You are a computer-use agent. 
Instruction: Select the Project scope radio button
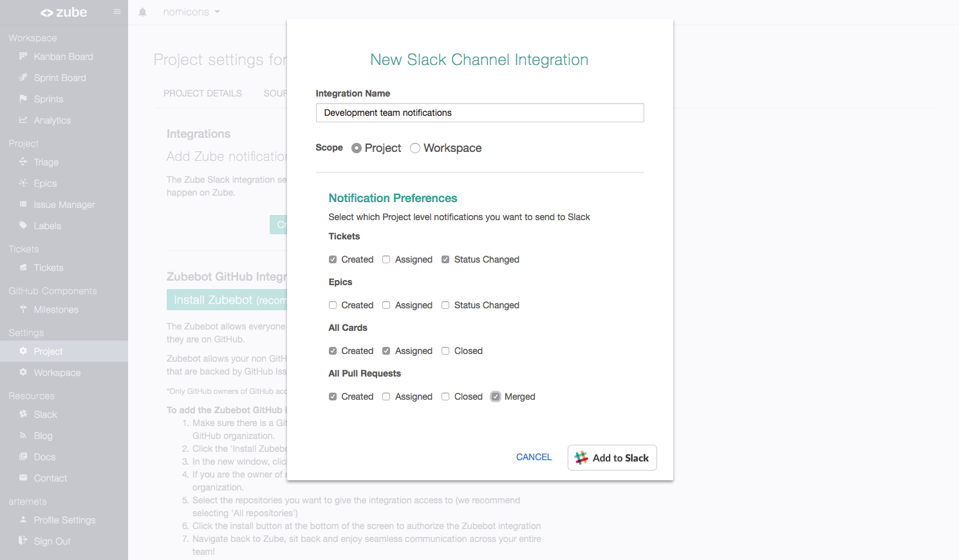click(357, 148)
